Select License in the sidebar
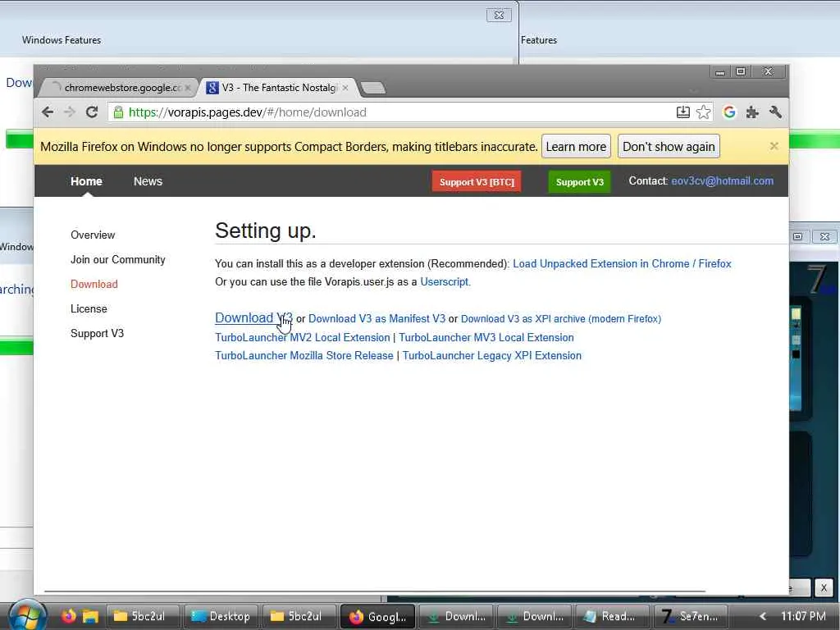The image size is (840, 630). coord(89,308)
